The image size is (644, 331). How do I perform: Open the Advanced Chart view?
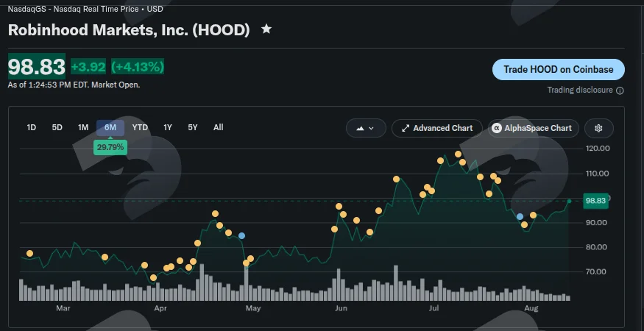tap(437, 128)
